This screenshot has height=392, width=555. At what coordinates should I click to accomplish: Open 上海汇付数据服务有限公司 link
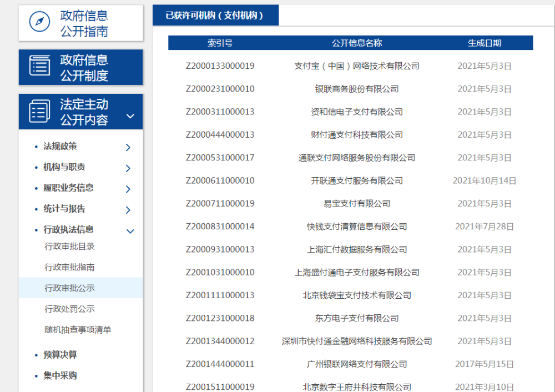357,250
